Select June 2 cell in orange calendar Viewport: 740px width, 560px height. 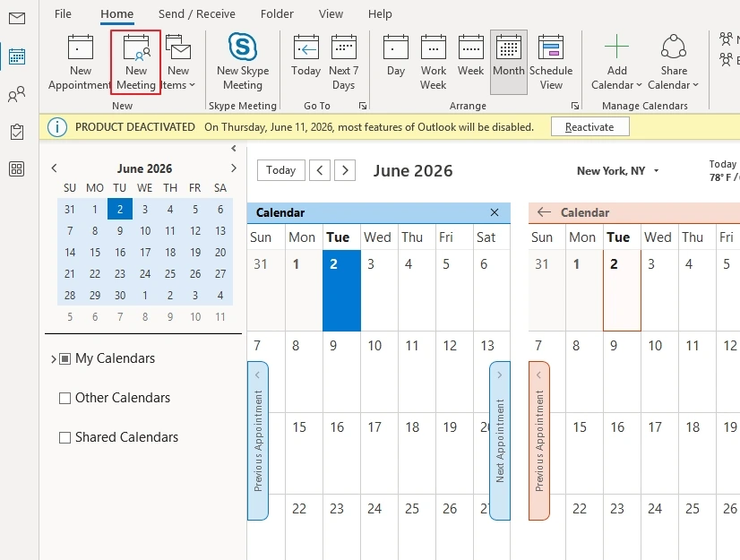click(622, 290)
